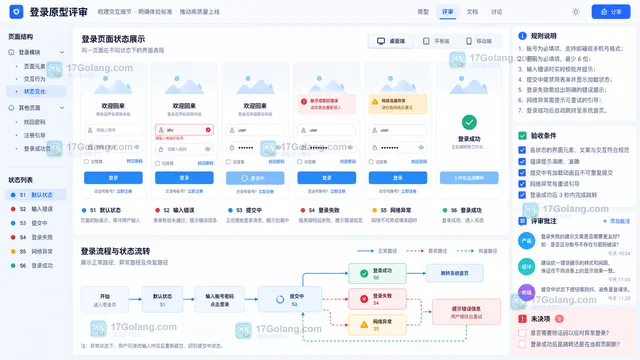Click the red X icon in 登录失败 flow node

[x=364, y=299]
